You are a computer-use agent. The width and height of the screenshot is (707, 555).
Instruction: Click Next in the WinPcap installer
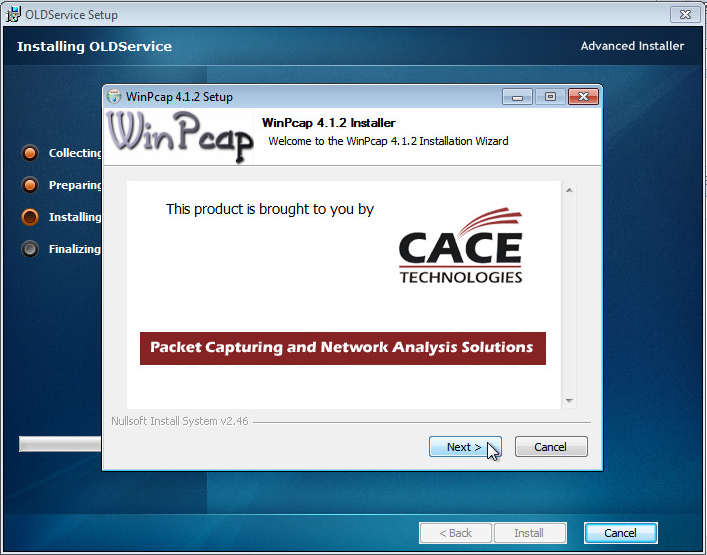pyautogui.click(x=465, y=447)
